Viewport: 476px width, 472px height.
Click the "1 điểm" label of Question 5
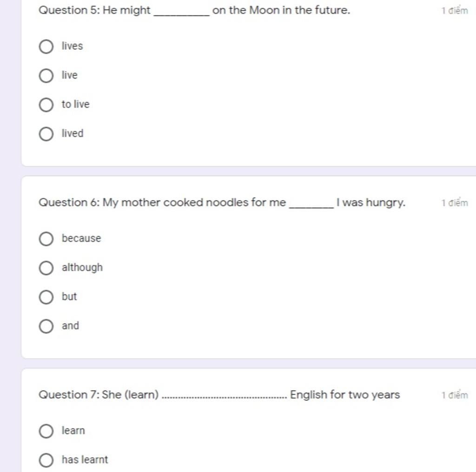455,10
